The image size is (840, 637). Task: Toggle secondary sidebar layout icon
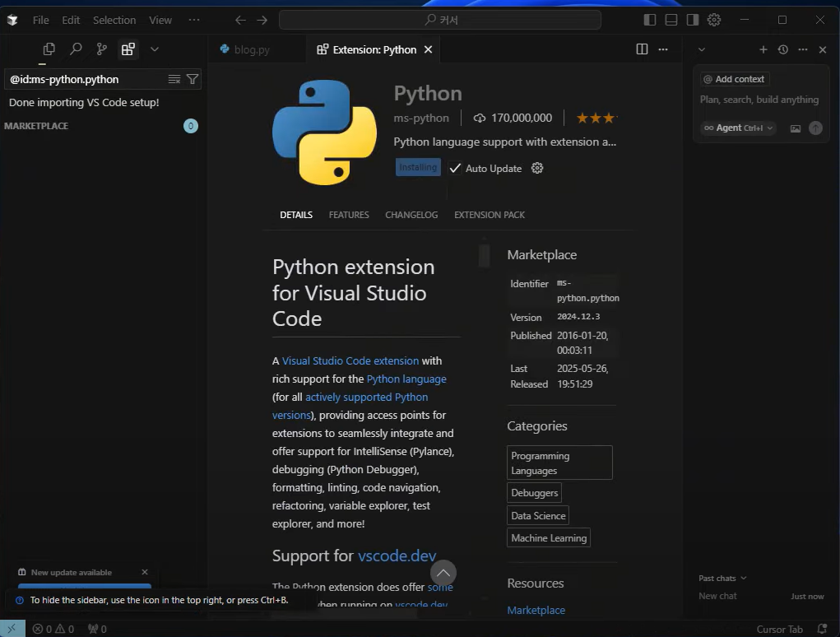692,20
